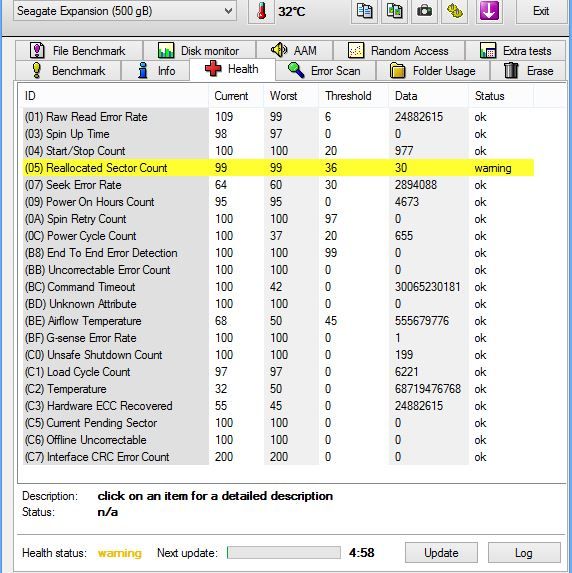Viewport: 572px width, 573px height.
Task: Select the Hardware ECC Recovered row
Action: [278, 406]
